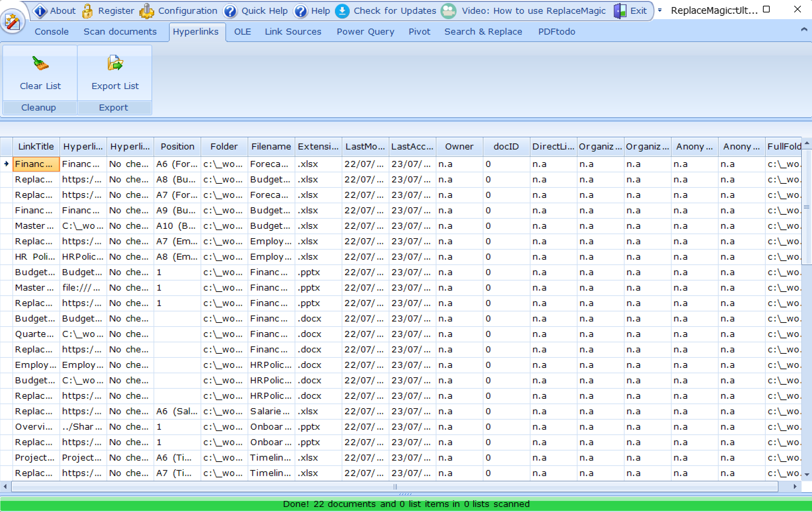Image resolution: width=812 pixels, height=512 pixels.
Task: Click the grid's scroll-right arrow
Action: click(795, 487)
